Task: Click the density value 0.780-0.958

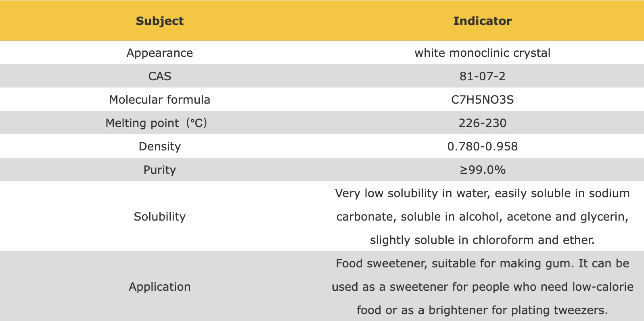Action: click(482, 146)
